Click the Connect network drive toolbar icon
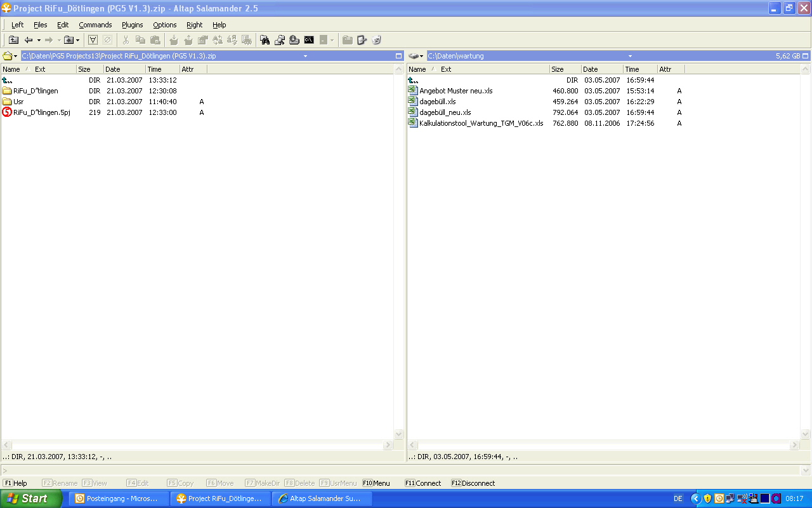The image size is (812, 508). point(280,40)
